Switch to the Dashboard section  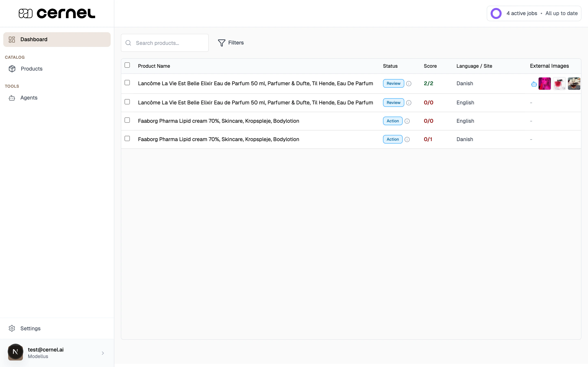click(33, 39)
